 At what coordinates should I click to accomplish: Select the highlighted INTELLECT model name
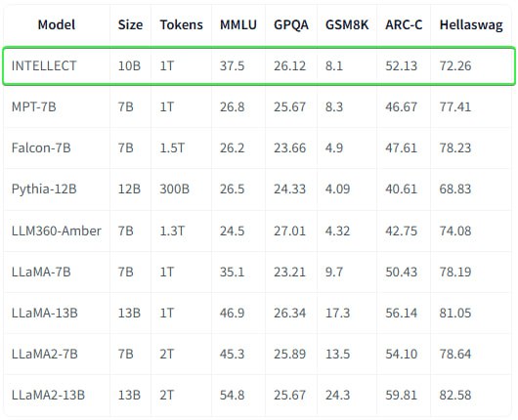pos(44,65)
